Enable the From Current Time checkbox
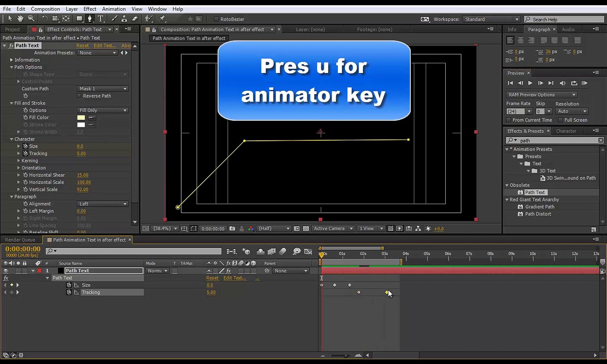Viewport: 607px width, 364px height. [509, 120]
